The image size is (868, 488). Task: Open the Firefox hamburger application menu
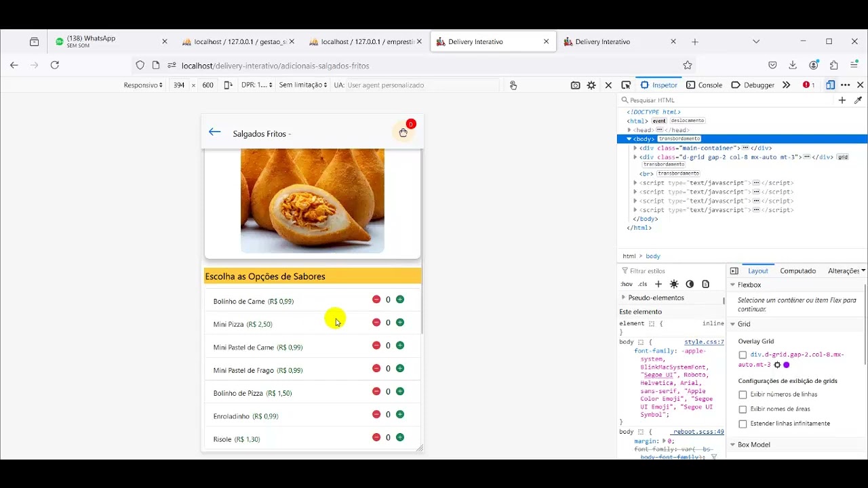(854, 65)
